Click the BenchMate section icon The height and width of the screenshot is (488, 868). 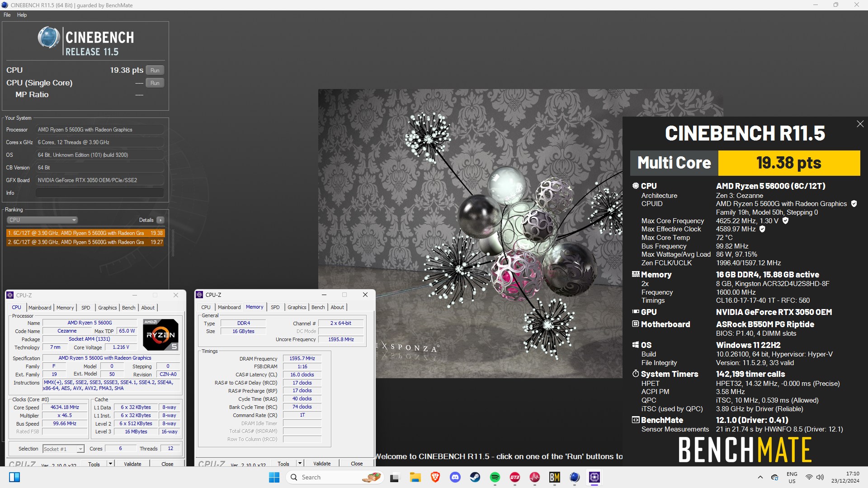tap(635, 420)
